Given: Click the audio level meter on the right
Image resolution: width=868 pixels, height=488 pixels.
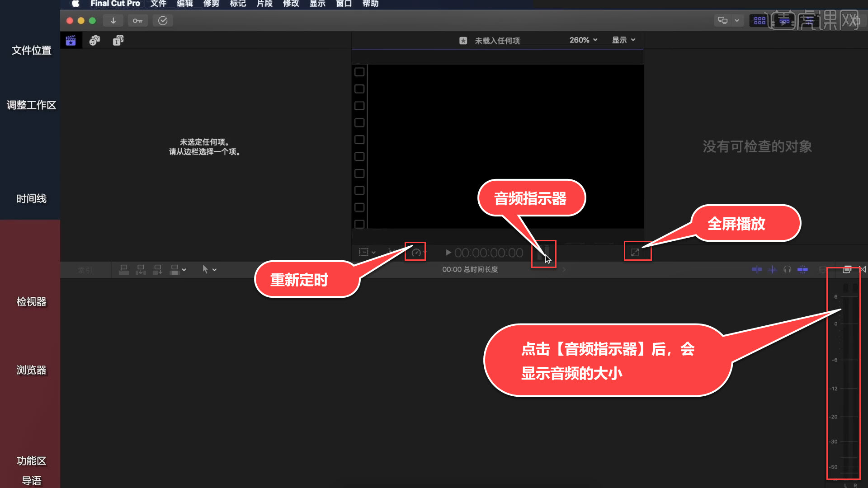Looking at the screenshot, I should pyautogui.click(x=844, y=375).
